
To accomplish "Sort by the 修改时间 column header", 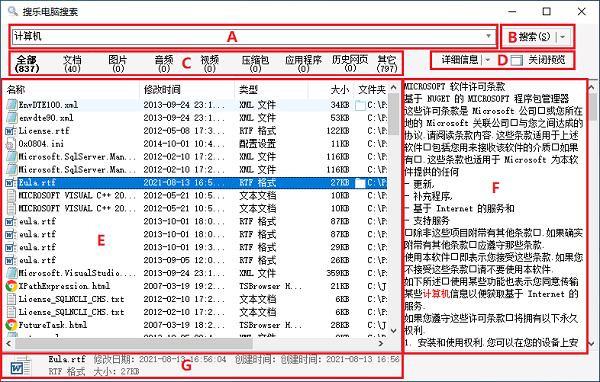I will click(x=187, y=90).
